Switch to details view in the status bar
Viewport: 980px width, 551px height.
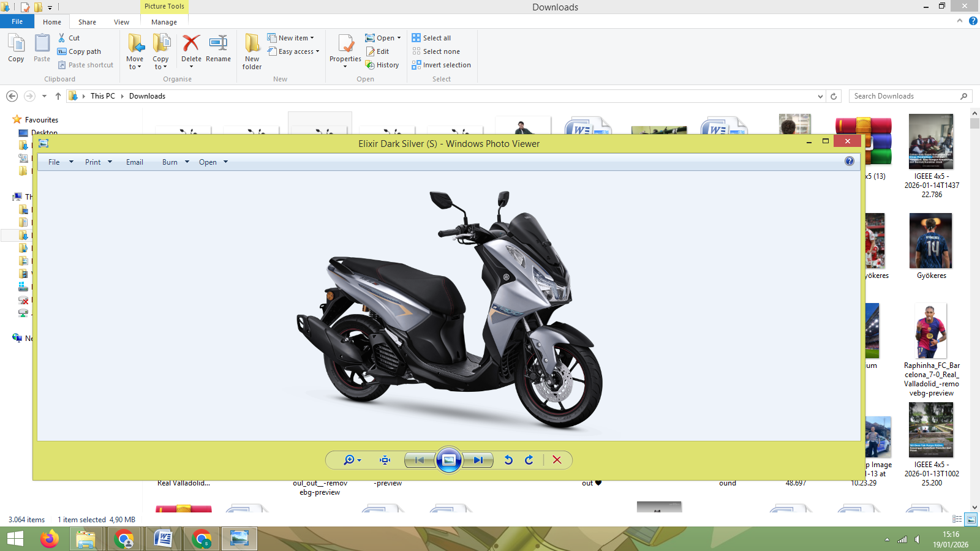pyautogui.click(x=957, y=519)
